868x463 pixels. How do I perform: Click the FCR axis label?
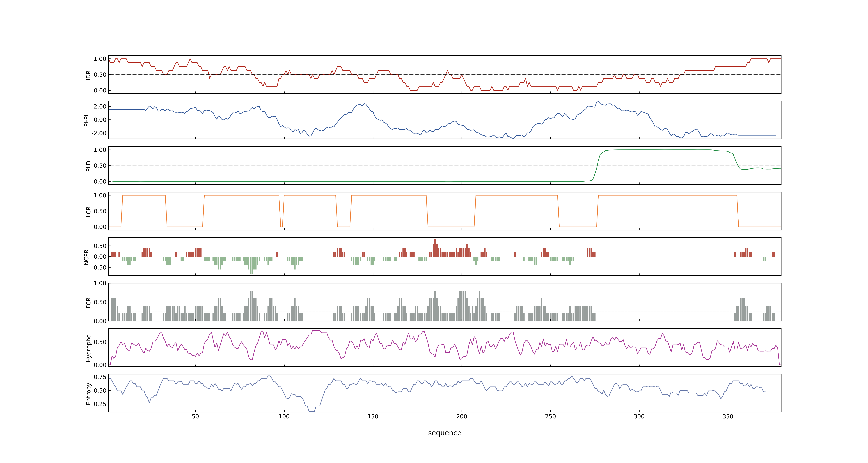pyautogui.click(x=88, y=302)
